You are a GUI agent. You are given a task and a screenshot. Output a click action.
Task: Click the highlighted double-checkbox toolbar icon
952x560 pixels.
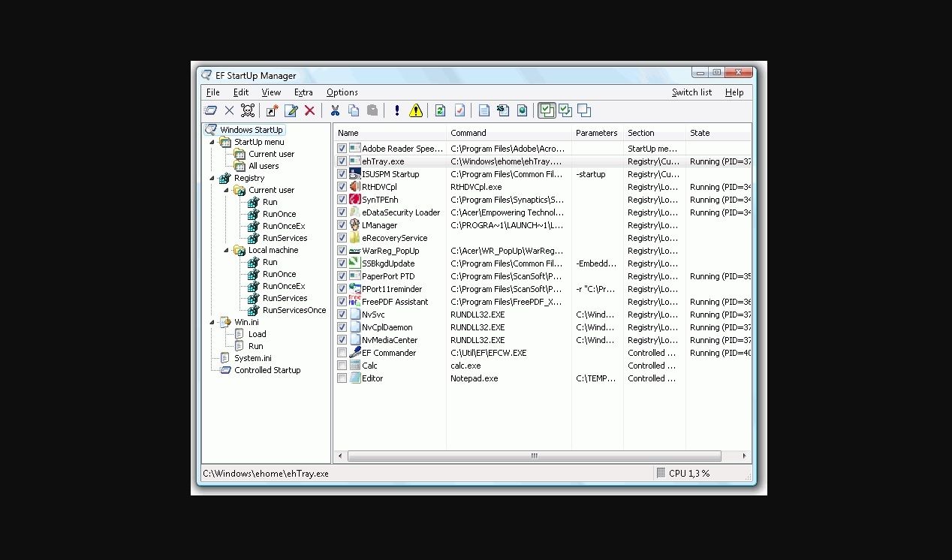pos(547,111)
